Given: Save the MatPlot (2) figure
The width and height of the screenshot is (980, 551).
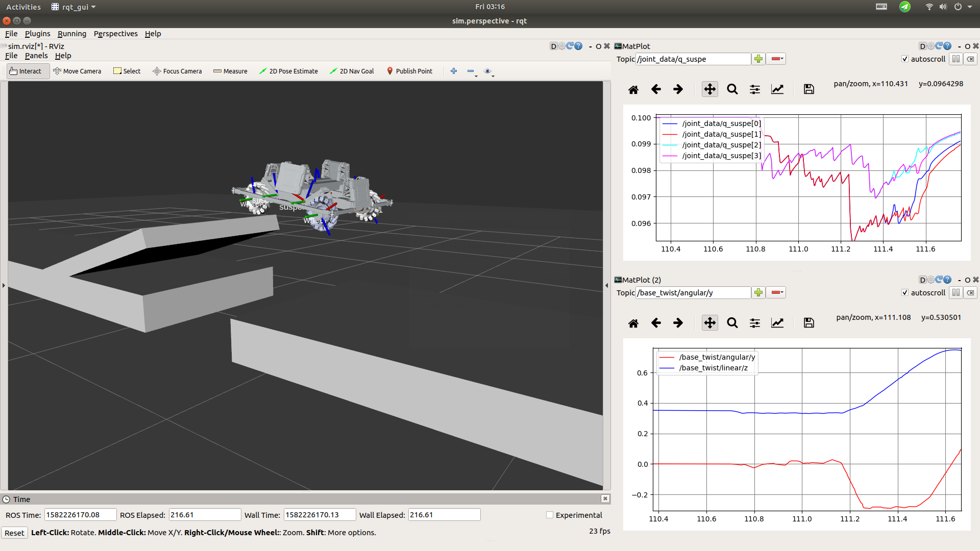Looking at the screenshot, I should (809, 323).
